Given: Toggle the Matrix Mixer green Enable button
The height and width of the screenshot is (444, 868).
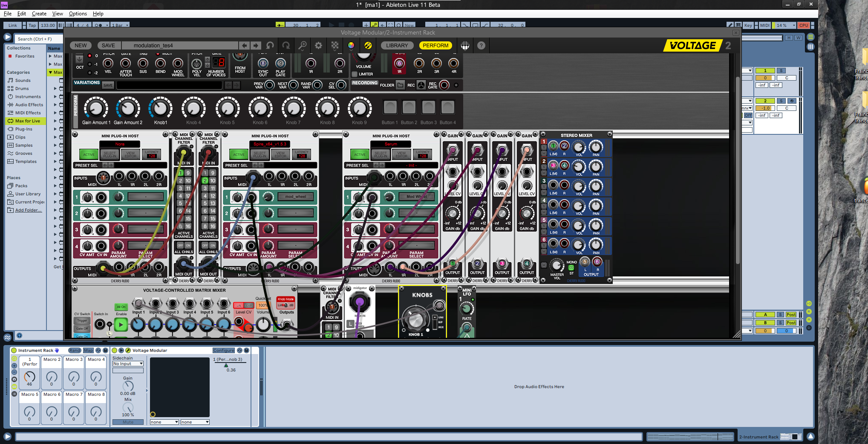Looking at the screenshot, I should click(121, 325).
